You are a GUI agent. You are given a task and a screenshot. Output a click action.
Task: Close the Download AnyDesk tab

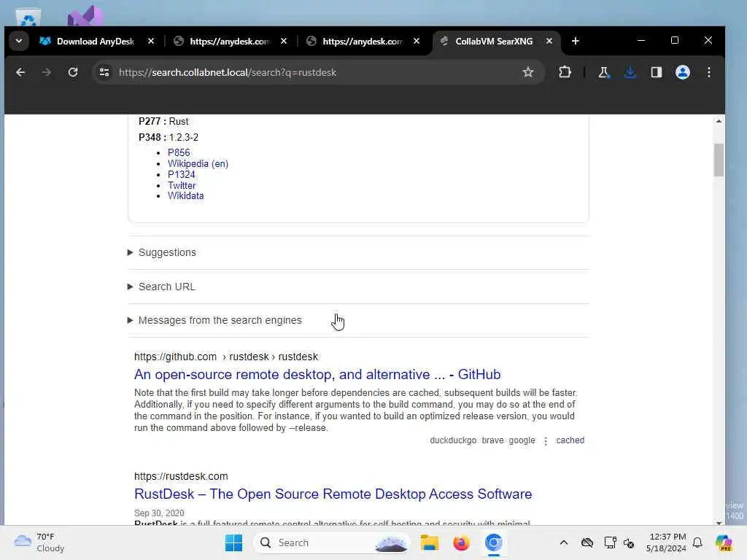pos(151,41)
